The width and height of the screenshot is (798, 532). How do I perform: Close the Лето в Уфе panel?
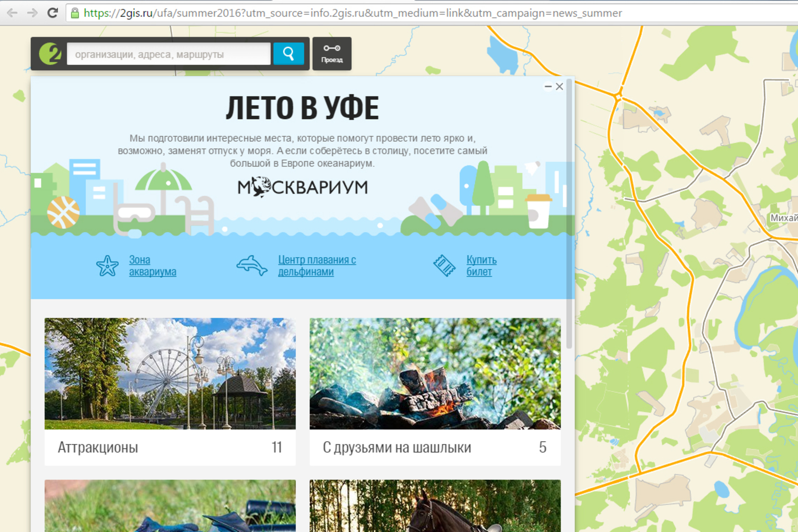coord(560,86)
